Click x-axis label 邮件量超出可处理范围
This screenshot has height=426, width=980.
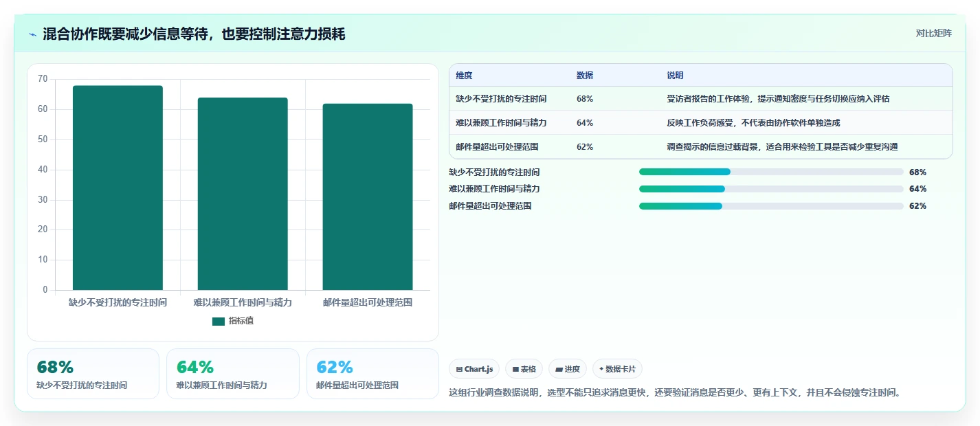368,302
